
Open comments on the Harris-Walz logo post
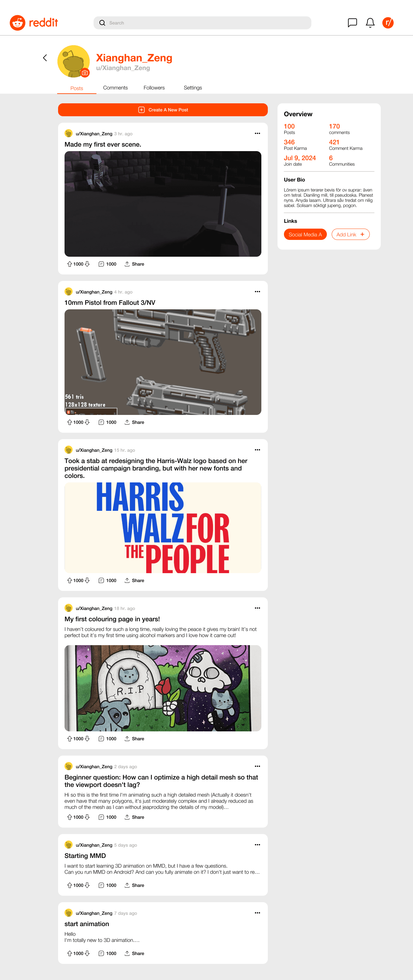pos(107,581)
